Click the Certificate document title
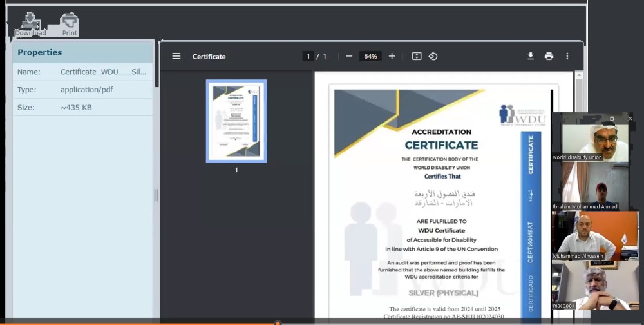 209,56
